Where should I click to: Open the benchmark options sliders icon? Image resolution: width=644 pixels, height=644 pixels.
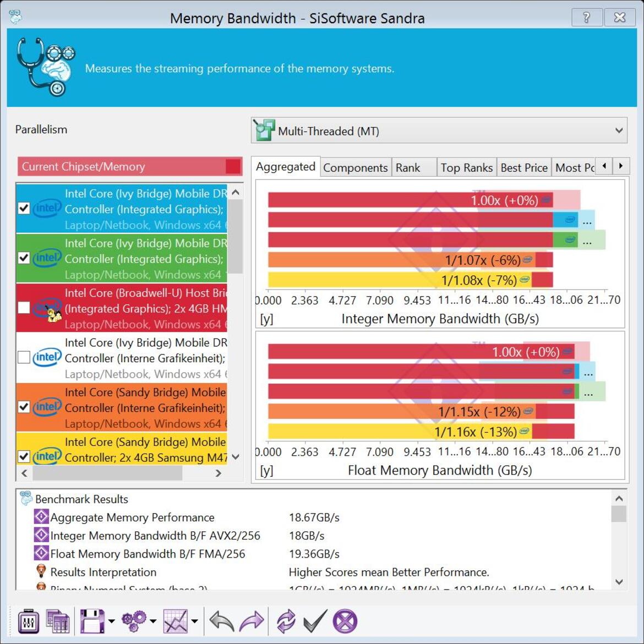(x=28, y=621)
